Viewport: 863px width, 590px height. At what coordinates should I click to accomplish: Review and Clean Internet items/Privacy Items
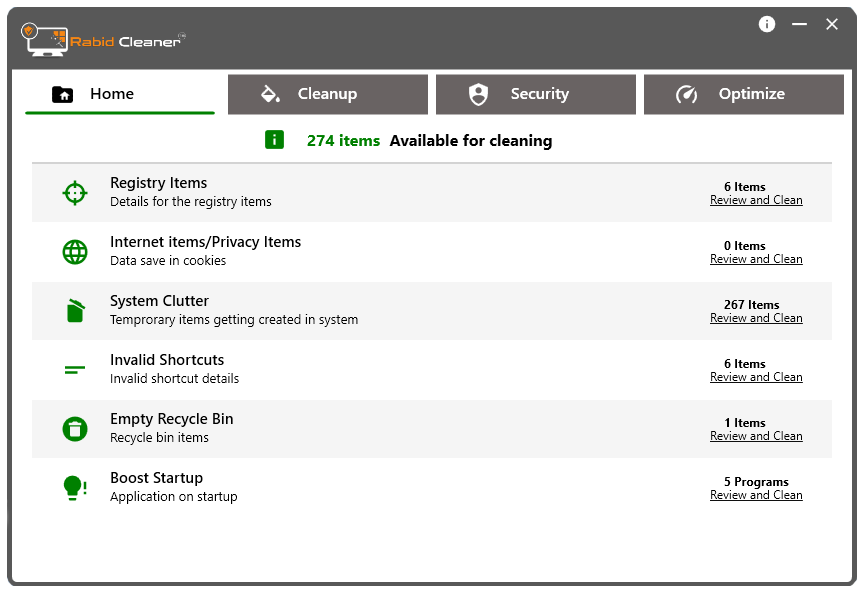coord(756,259)
